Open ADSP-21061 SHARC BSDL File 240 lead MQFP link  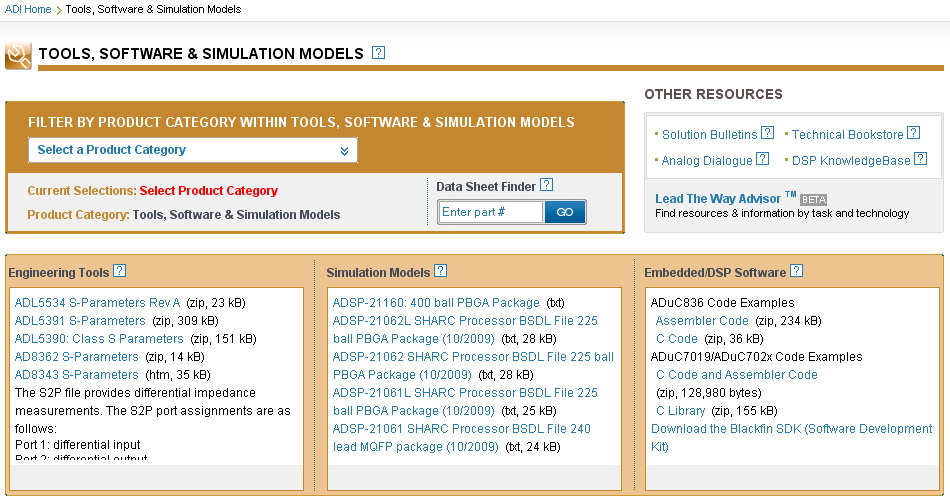(462, 438)
